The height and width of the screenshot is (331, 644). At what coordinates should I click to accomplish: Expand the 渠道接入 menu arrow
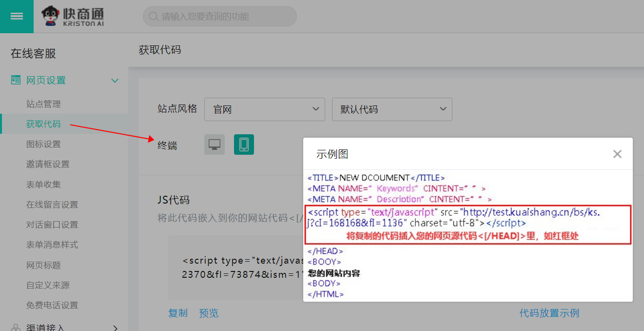pos(115,327)
